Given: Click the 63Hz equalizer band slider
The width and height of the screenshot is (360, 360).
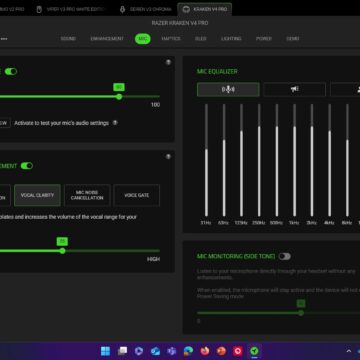Looking at the screenshot, I should [x=224, y=160].
